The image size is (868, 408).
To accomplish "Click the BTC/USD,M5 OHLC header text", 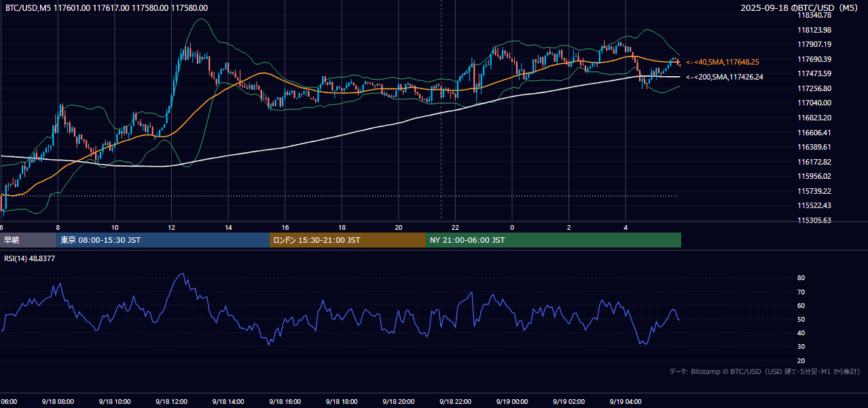I will 107,8.
